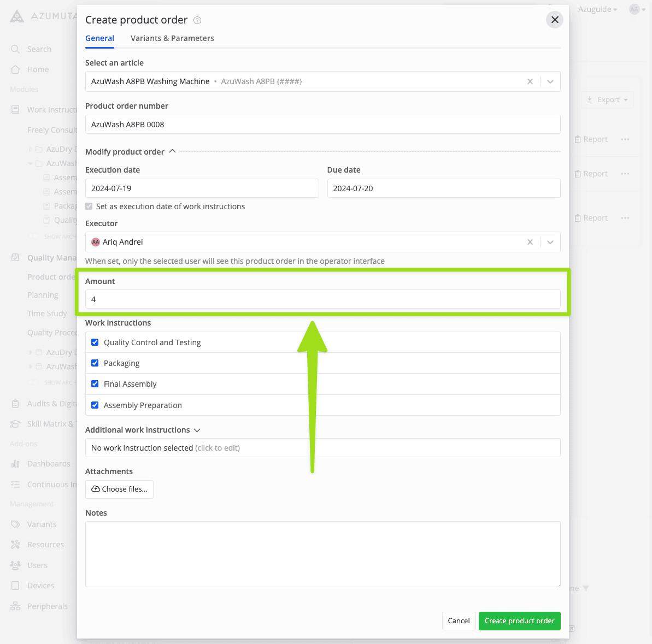Open Resources via its sidebar icon
The height and width of the screenshot is (644, 652).
pos(15,545)
